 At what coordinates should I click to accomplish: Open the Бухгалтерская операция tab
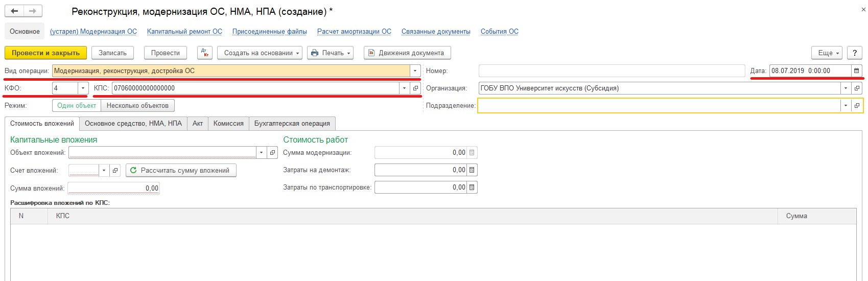point(292,124)
